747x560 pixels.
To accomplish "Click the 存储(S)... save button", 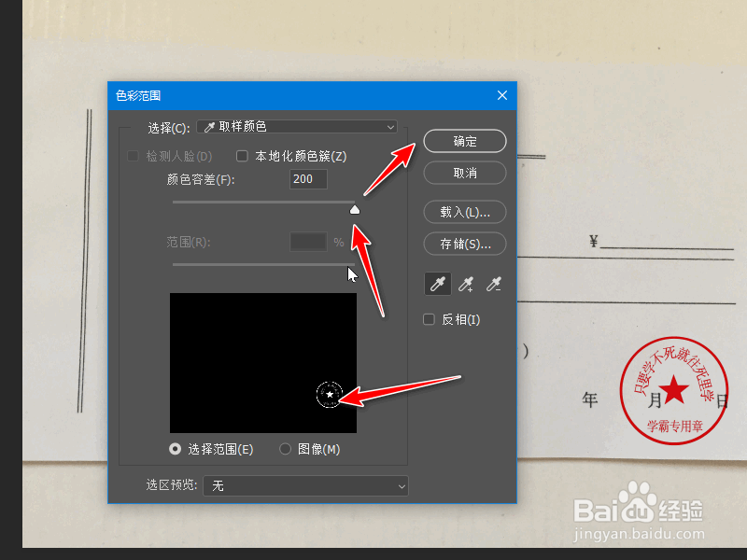I will (464, 245).
